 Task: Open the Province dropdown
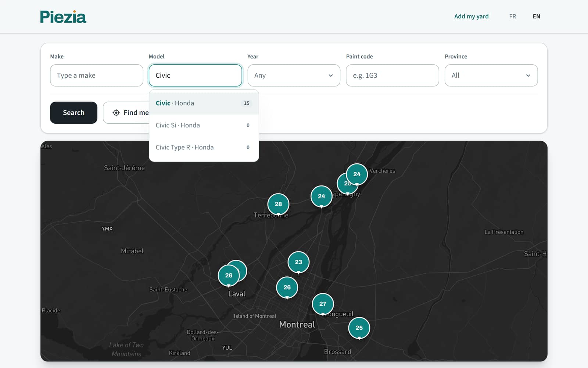tap(491, 75)
